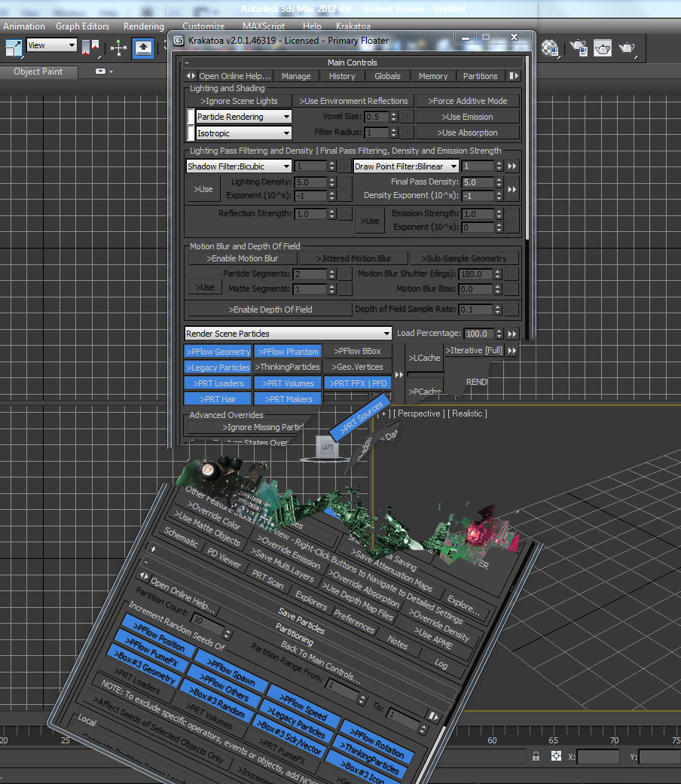681x784 pixels.
Task: Click the Use Pivot Point Center icon
Action: click(90, 48)
